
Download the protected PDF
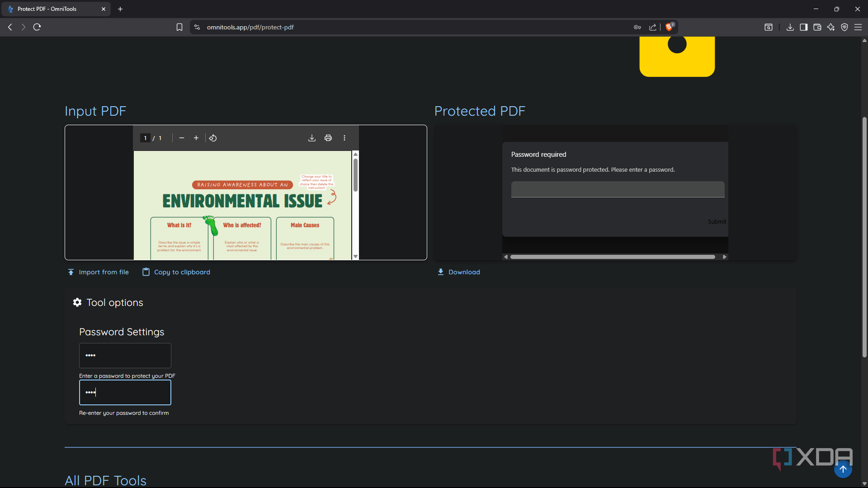click(x=459, y=272)
